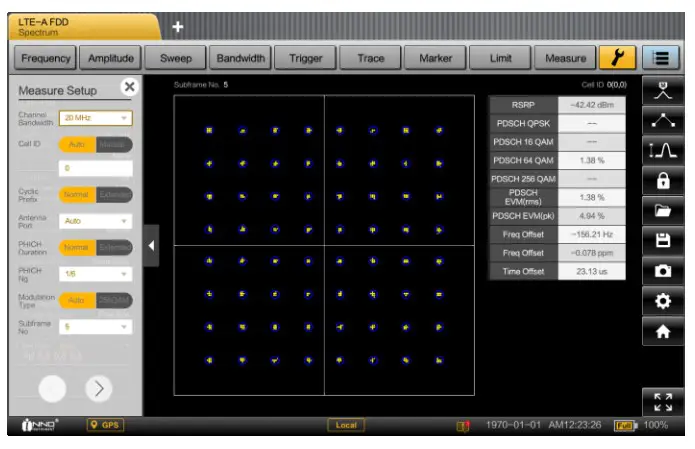Select Normal PHICH duration

pos(77,247)
